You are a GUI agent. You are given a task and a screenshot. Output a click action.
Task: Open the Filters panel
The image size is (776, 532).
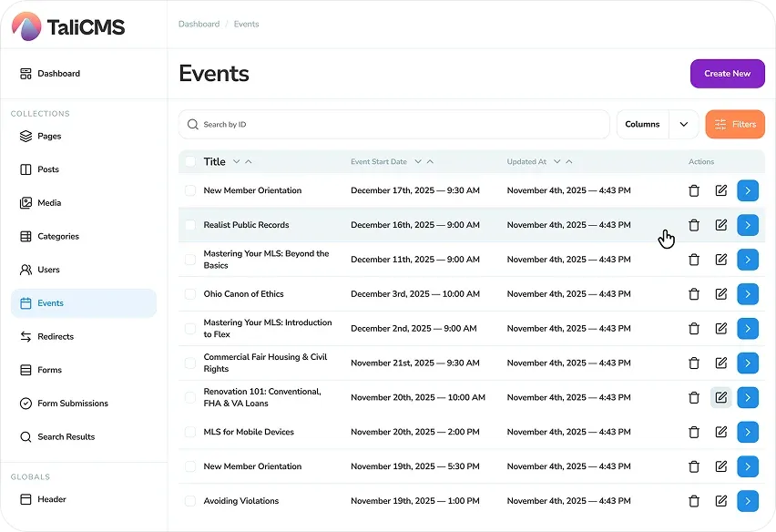point(735,124)
